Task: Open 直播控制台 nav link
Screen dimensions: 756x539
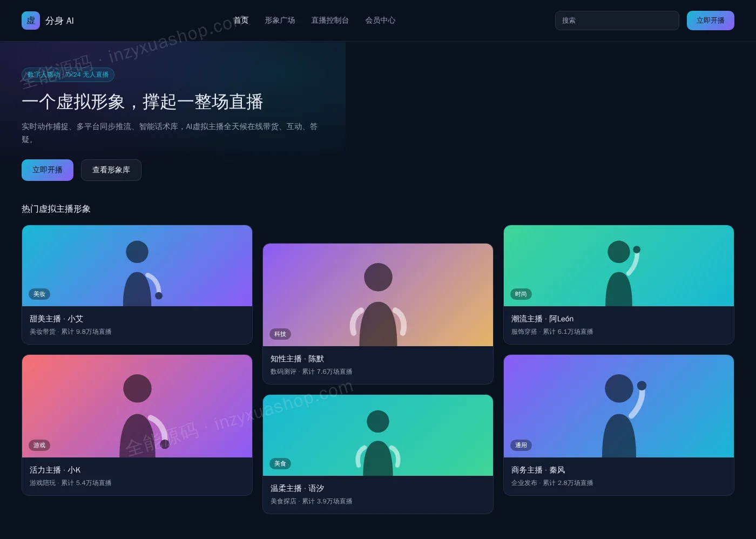Action: tap(330, 20)
